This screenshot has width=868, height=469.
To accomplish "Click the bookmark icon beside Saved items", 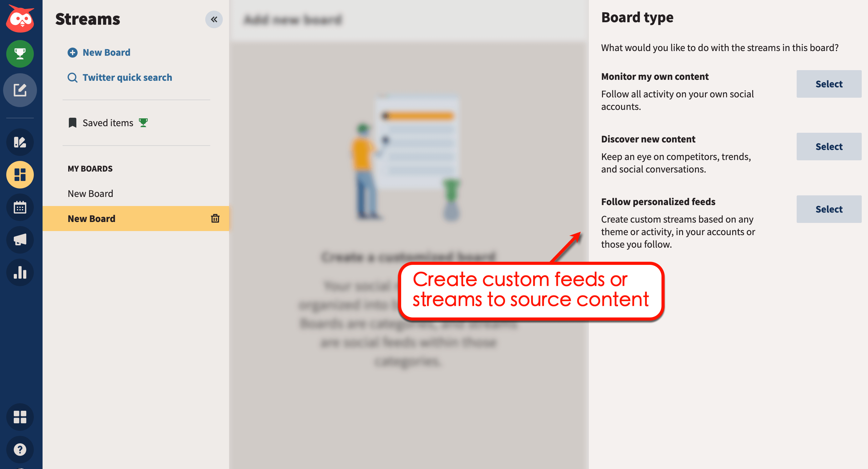I will coord(73,122).
